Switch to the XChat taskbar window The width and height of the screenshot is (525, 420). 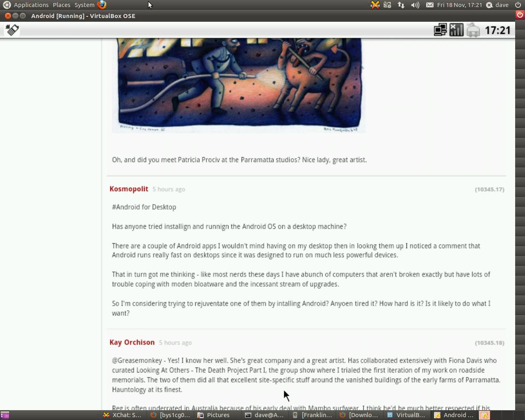[x=122, y=415]
